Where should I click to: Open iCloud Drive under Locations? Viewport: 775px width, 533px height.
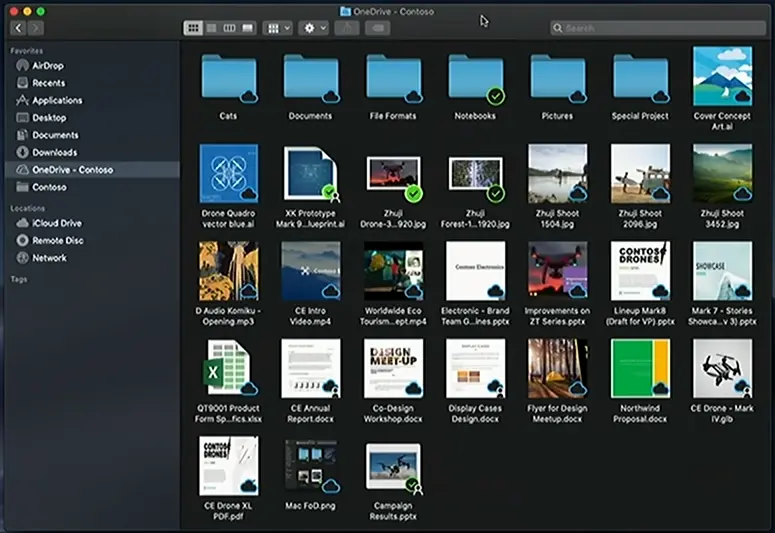[56, 223]
